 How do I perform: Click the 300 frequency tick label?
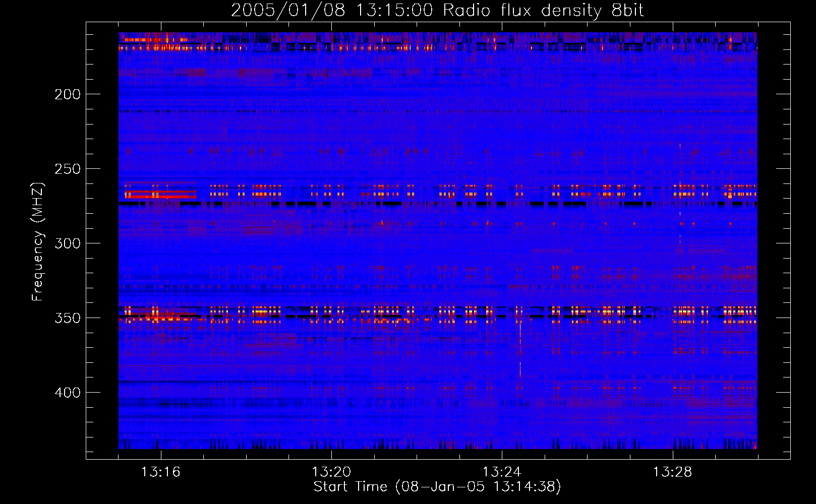point(68,243)
